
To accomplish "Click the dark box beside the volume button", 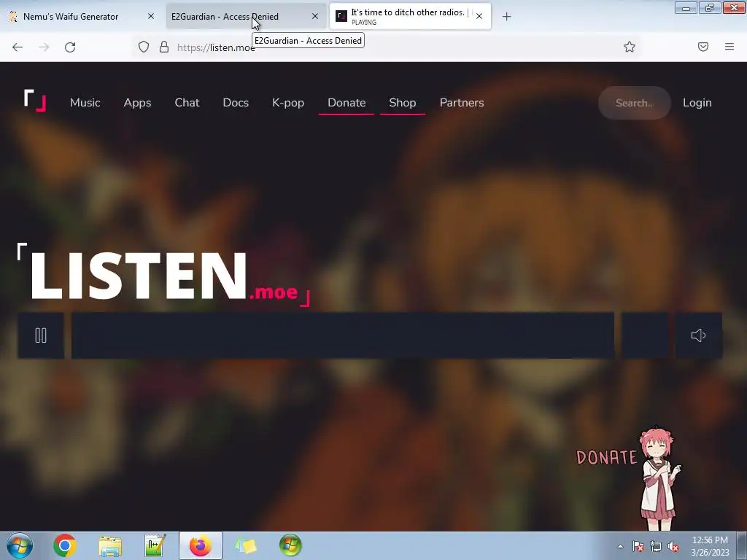I will tap(645, 335).
